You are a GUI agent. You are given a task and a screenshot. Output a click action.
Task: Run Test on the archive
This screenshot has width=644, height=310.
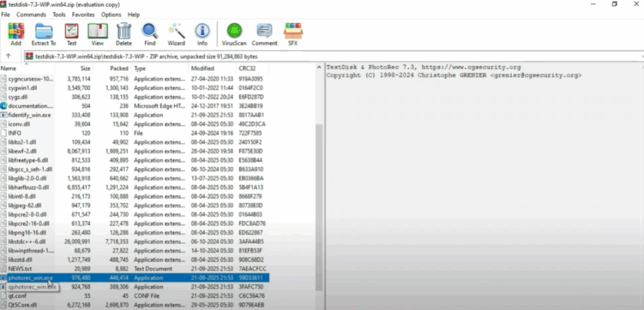[x=72, y=33]
